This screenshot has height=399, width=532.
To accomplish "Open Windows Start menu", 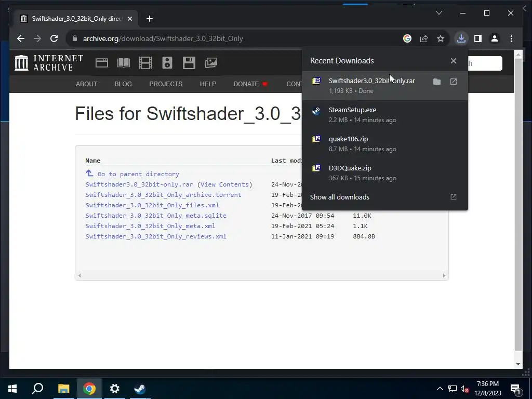I will click(x=12, y=389).
